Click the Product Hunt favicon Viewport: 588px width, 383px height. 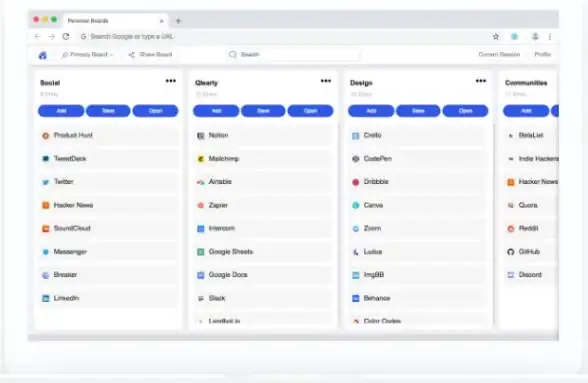(46, 136)
